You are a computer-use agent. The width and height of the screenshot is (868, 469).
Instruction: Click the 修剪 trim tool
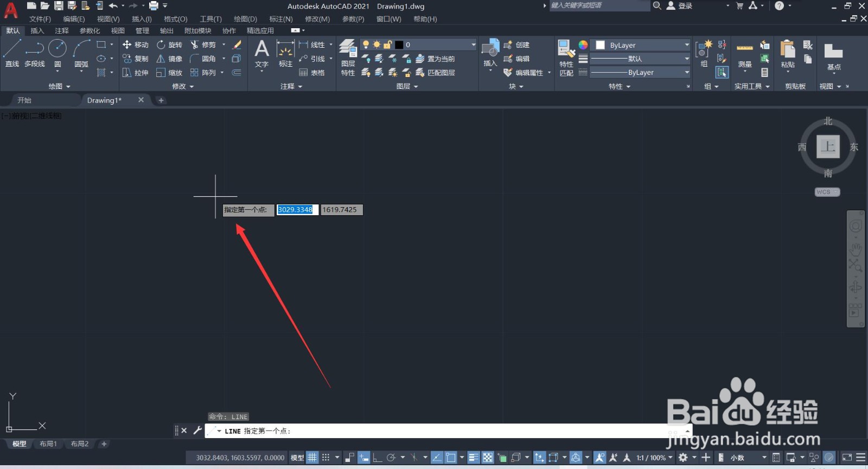pyautogui.click(x=203, y=44)
